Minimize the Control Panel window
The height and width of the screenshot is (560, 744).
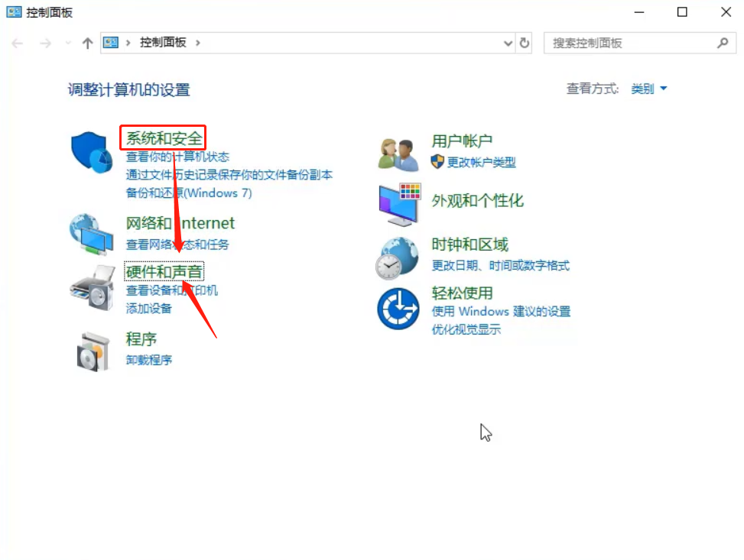[639, 12]
